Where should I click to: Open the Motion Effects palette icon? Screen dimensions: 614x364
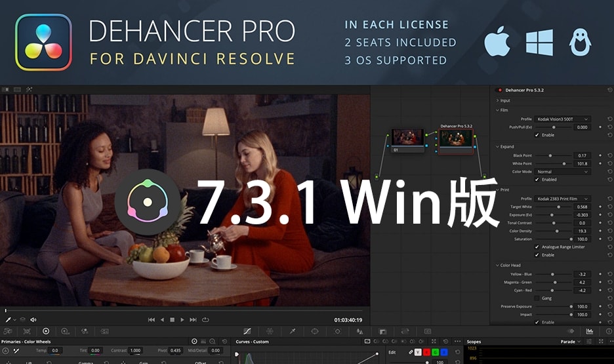pyautogui.click(x=104, y=331)
